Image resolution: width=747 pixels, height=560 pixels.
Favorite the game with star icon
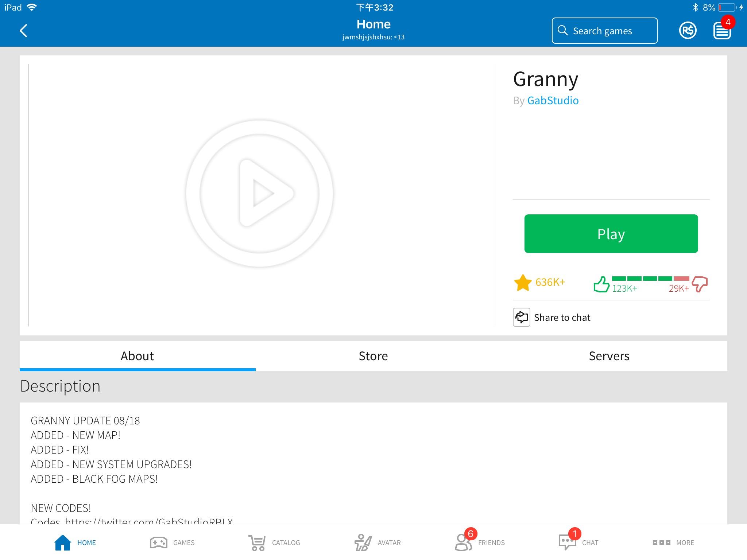click(523, 283)
